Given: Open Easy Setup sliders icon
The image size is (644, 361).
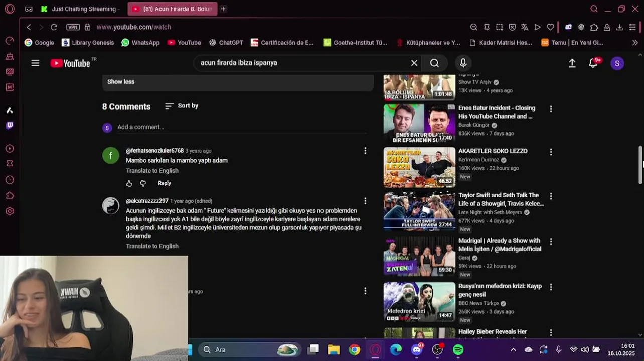Looking at the screenshot, I should click(632, 27).
